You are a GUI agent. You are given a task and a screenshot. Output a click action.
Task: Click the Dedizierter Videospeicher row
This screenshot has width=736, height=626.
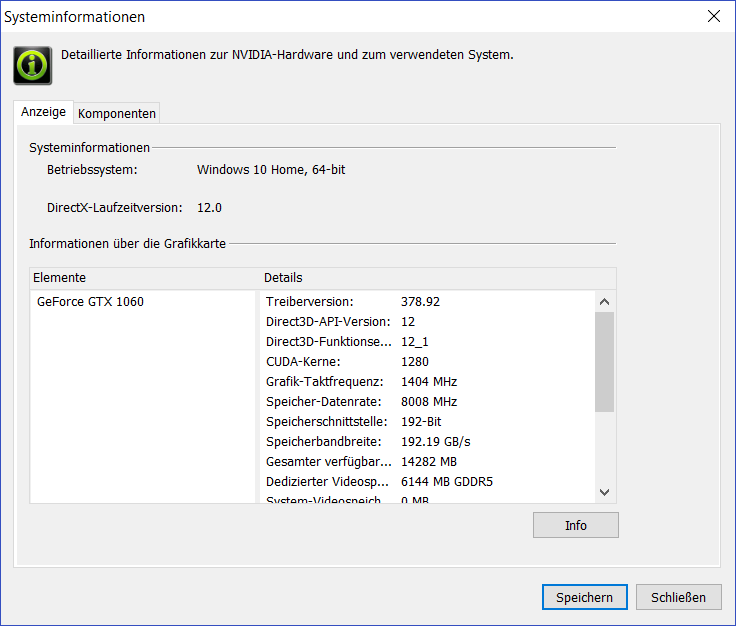click(x=400, y=481)
